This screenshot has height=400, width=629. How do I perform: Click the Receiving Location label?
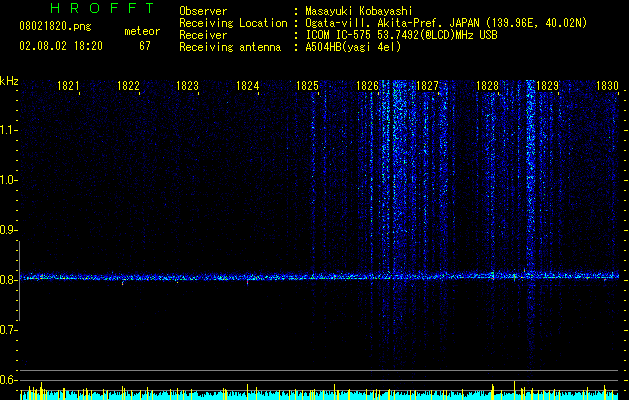coord(233,23)
